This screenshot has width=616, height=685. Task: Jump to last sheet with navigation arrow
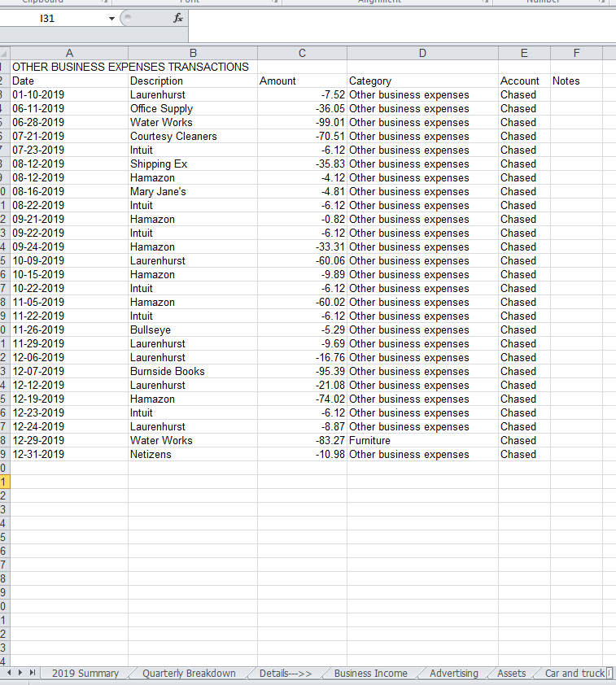[x=33, y=673]
